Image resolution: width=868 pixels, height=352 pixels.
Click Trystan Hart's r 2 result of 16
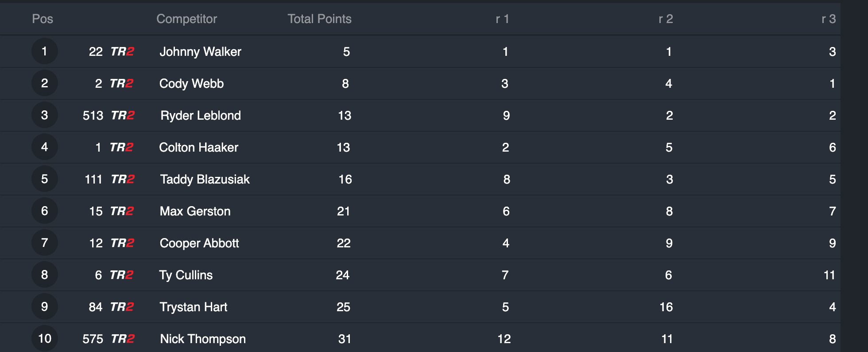[x=666, y=307]
